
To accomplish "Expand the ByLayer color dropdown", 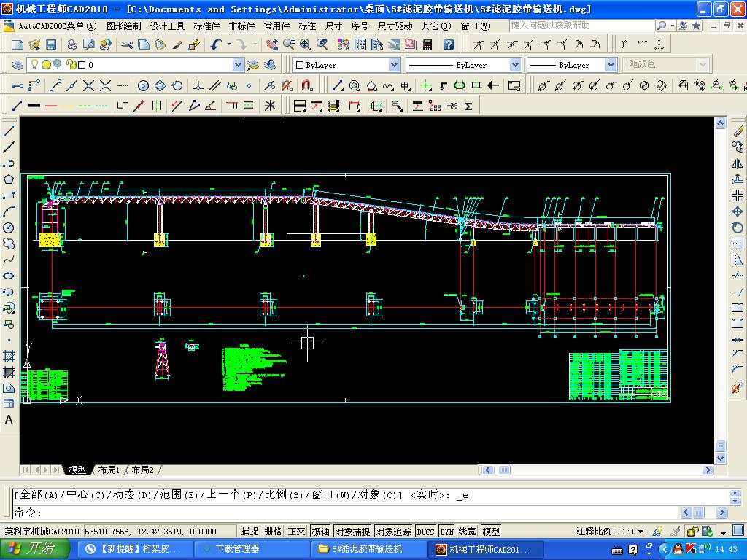I will (394, 65).
